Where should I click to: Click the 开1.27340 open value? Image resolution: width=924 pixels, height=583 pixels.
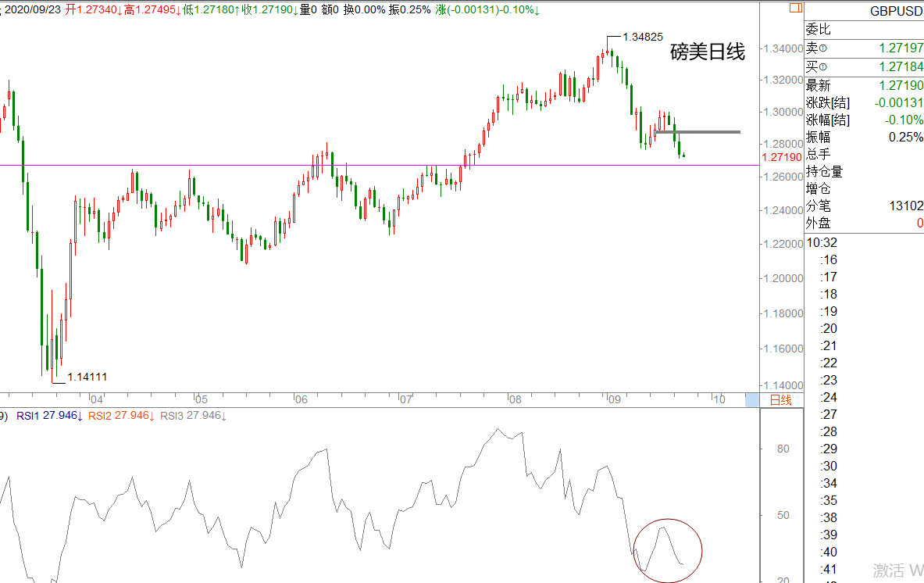93,9
